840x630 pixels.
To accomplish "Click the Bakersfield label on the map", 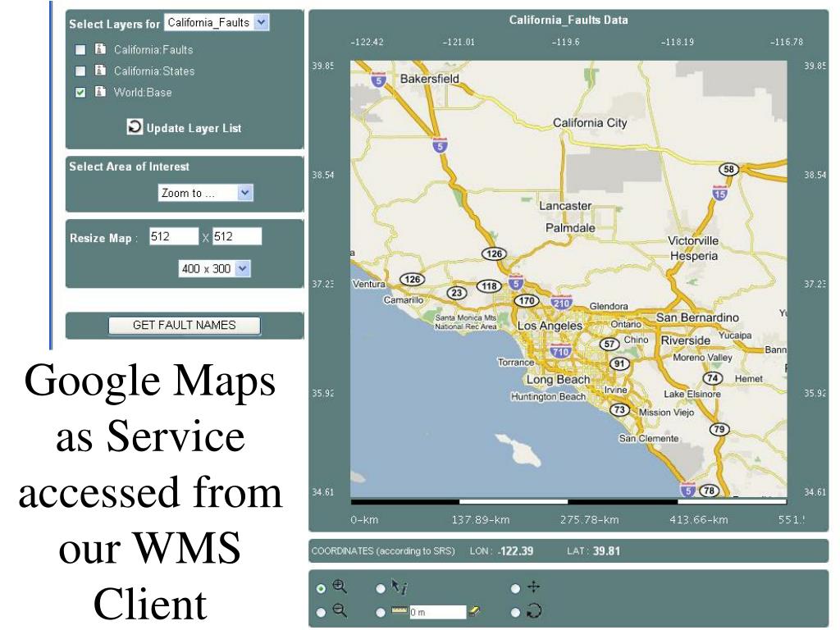I will [x=430, y=79].
